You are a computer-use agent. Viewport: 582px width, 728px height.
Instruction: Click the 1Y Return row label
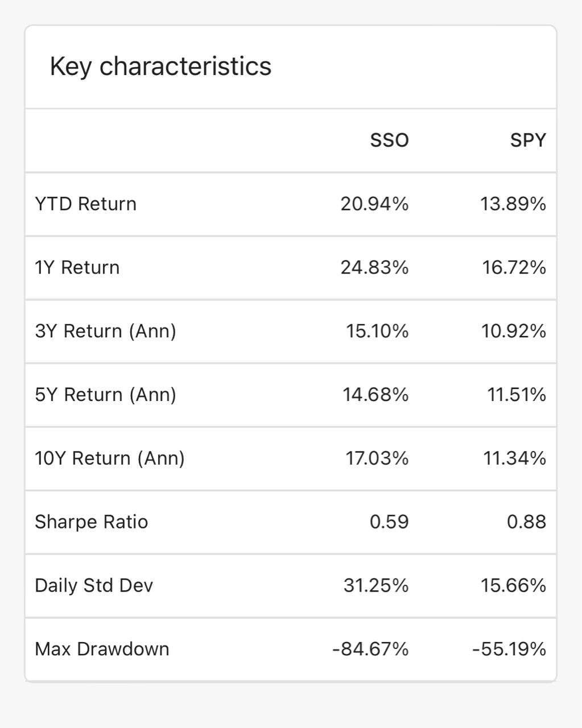pyautogui.click(x=77, y=268)
